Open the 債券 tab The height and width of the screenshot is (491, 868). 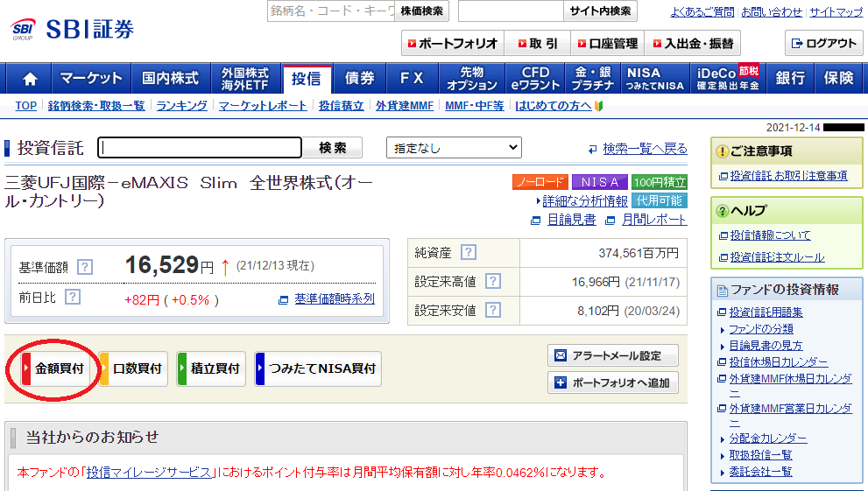pos(359,79)
